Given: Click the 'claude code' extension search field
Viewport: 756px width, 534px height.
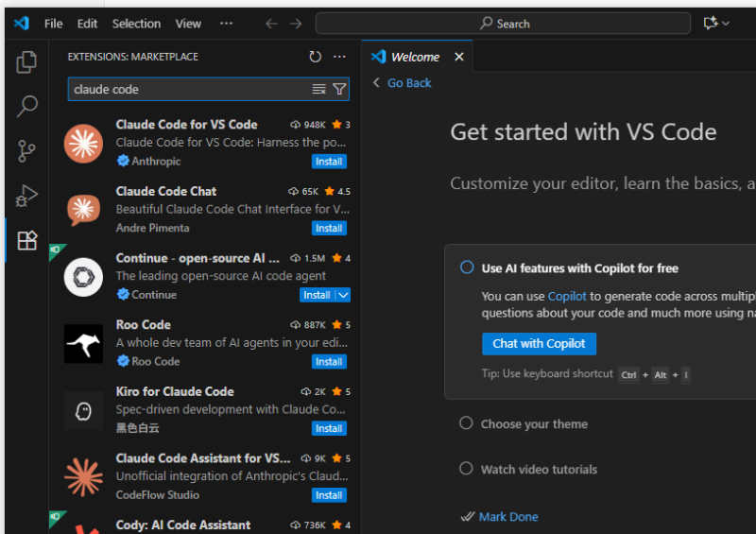Looking at the screenshot, I should (x=189, y=89).
